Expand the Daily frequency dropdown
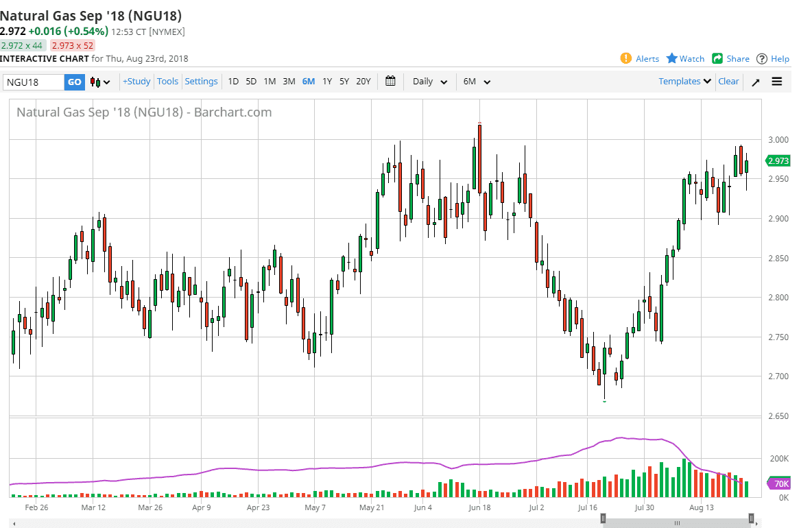Viewport: 812px width, 528px height. click(430, 82)
